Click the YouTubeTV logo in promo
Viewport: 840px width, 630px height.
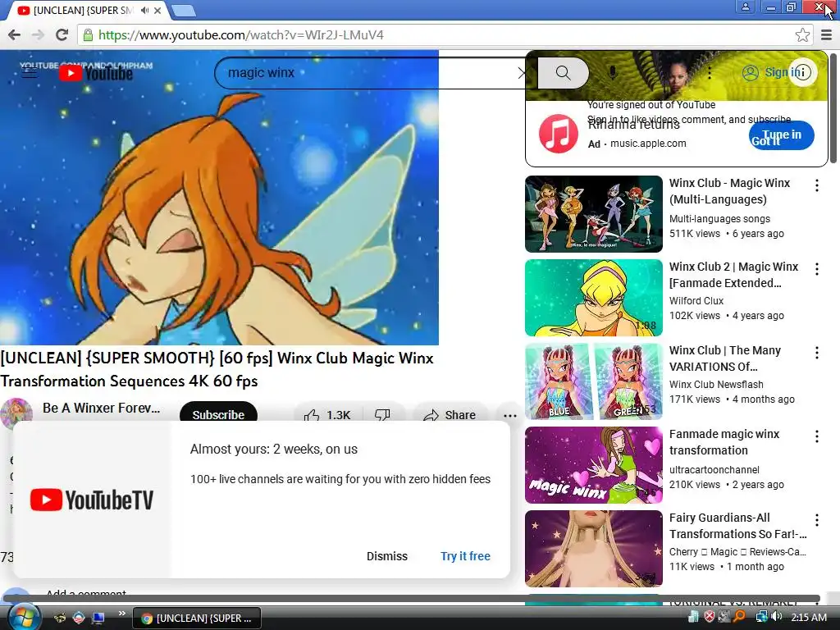pyautogui.click(x=92, y=500)
